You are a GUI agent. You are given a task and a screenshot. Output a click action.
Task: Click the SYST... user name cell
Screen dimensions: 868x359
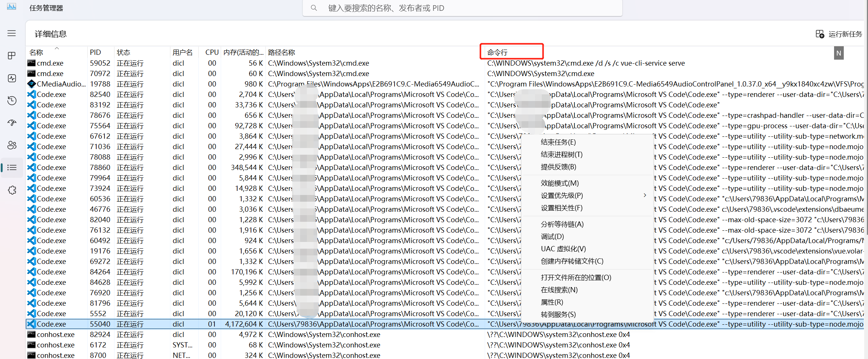tap(182, 345)
